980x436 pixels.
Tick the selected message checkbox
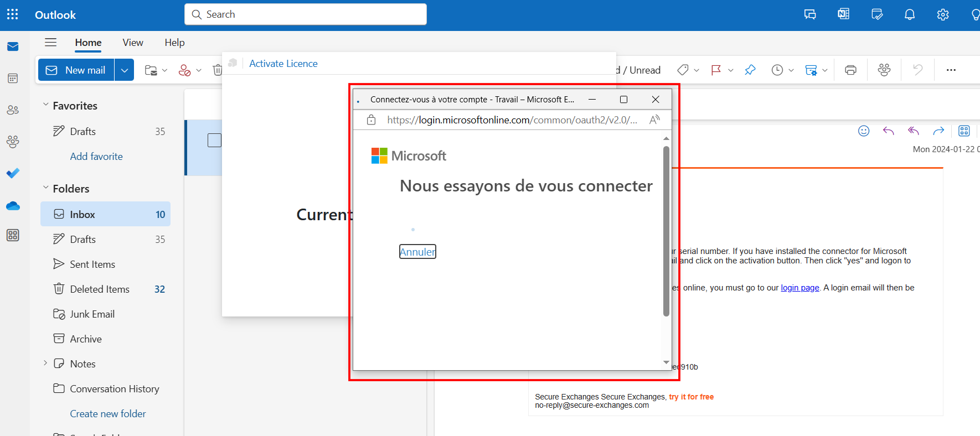click(214, 140)
